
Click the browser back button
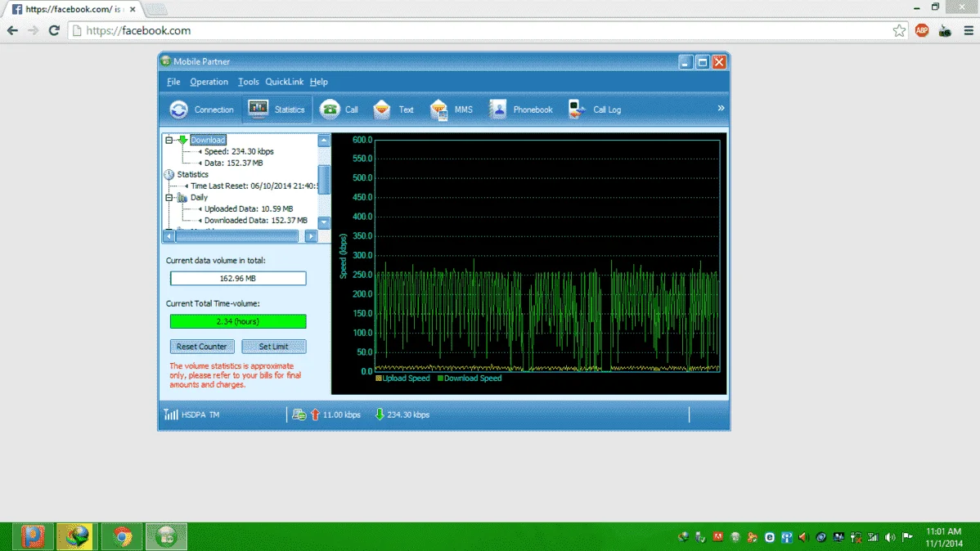tap(12, 30)
